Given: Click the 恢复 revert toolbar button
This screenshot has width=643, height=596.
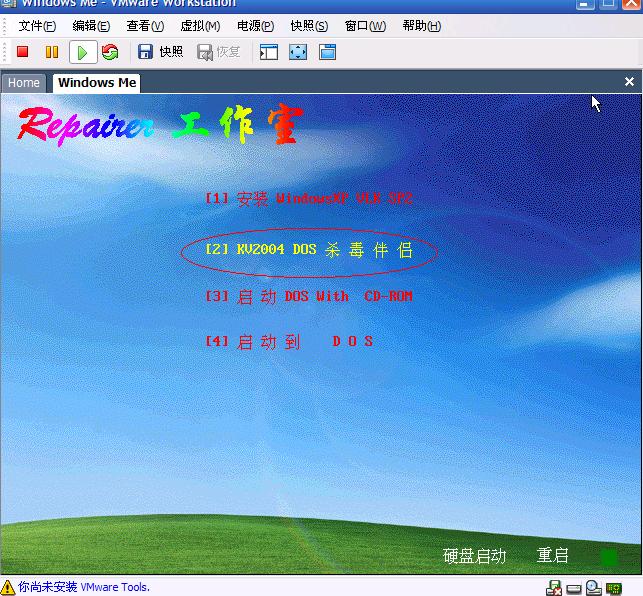Looking at the screenshot, I should pos(218,52).
